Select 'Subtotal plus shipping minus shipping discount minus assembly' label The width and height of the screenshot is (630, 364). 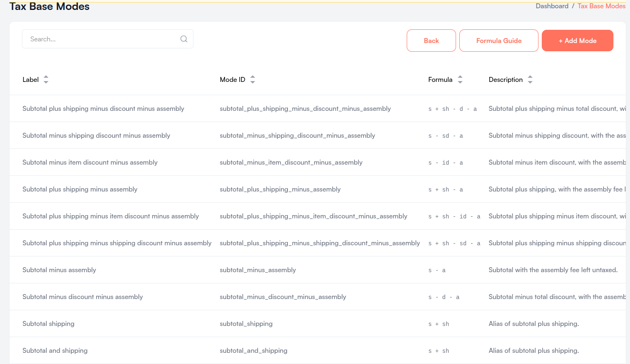click(117, 243)
